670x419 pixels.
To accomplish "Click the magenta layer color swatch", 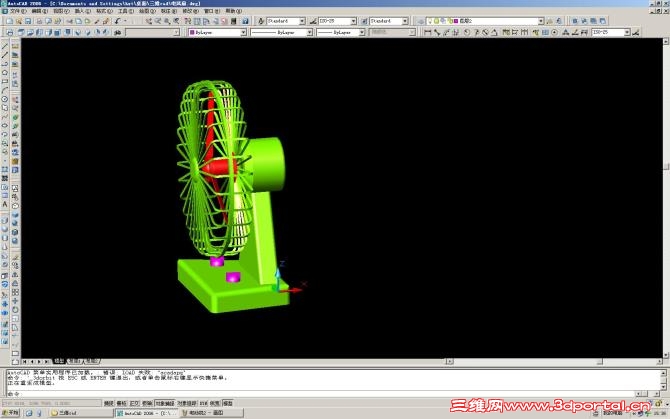I will tap(455, 21).
